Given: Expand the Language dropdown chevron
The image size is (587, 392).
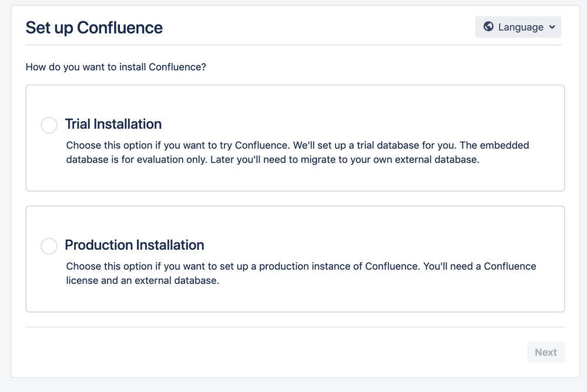Looking at the screenshot, I should 552,27.
